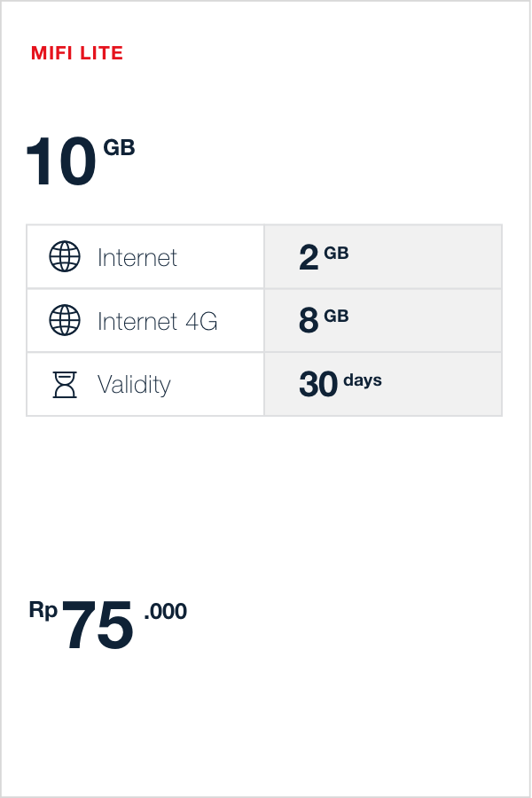Click the MIFI LITE package title
The image size is (532, 798).
[x=77, y=53]
